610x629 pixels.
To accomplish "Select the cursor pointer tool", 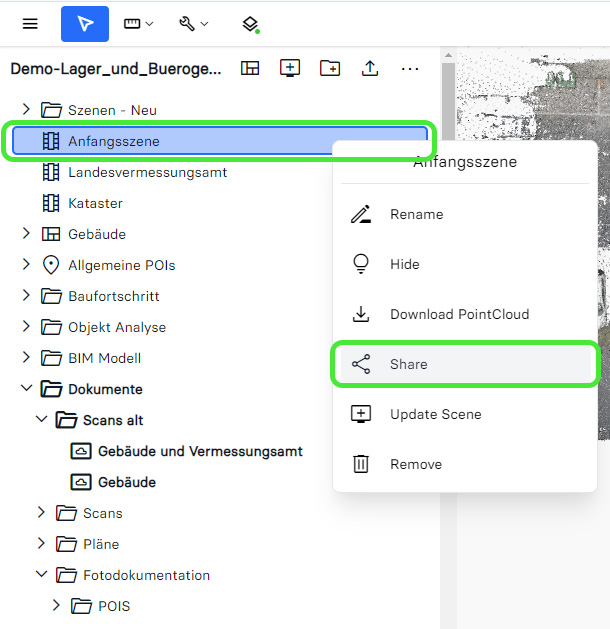I will click(85, 24).
